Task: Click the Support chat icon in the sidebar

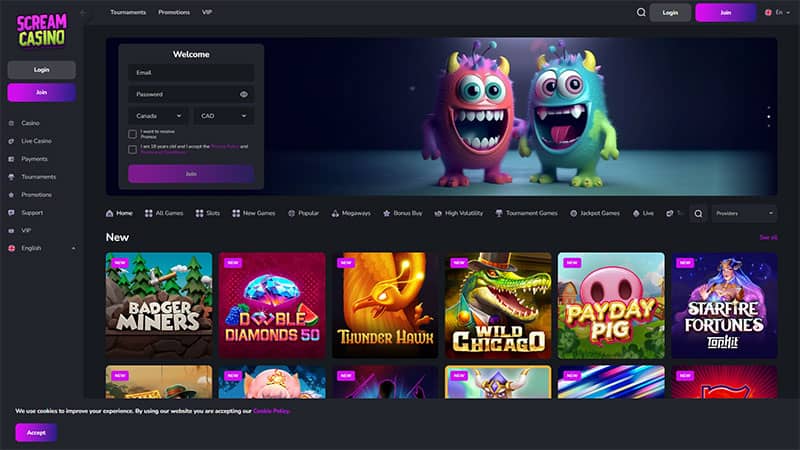Action: 11,212
